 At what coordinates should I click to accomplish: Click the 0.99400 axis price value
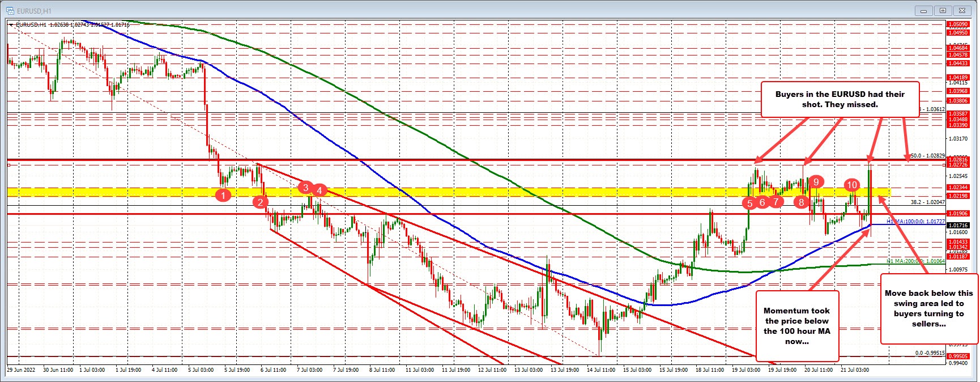coord(957,363)
